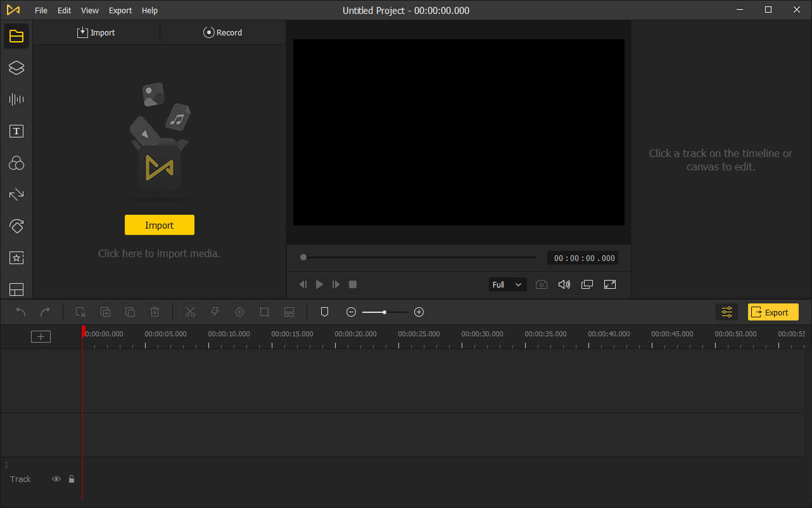The height and width of the screenshot is (508, 812).
Task: Open the Transitions panel
Action: (16, 194)
